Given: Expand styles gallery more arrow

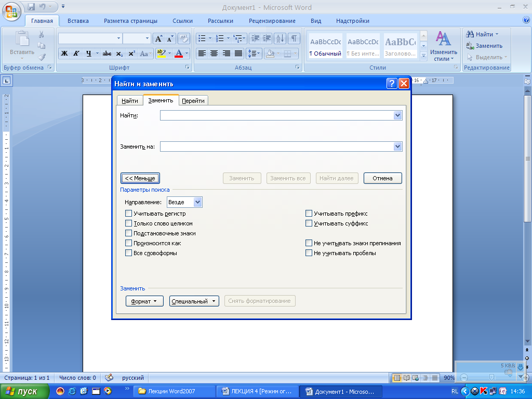Looking at the screenshot, I should tap(423, 56).
